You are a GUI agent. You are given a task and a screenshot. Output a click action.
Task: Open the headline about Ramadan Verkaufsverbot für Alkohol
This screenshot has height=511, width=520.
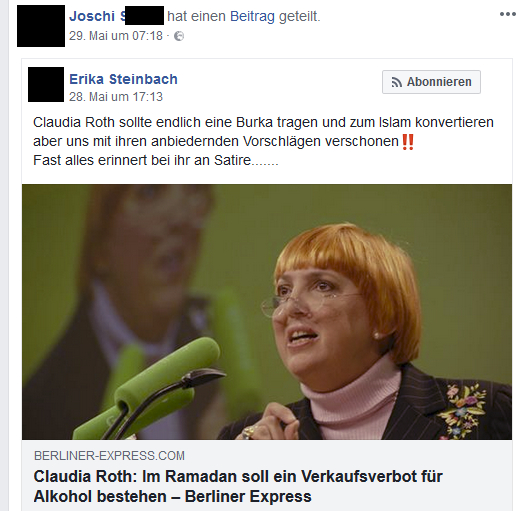click(x=238, y=486)
